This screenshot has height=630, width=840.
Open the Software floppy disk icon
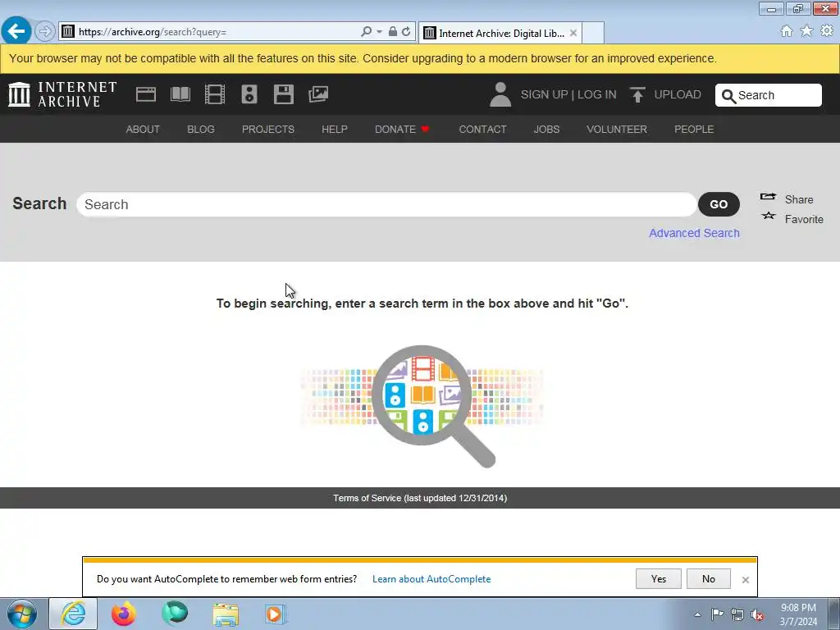pos(283,94)
